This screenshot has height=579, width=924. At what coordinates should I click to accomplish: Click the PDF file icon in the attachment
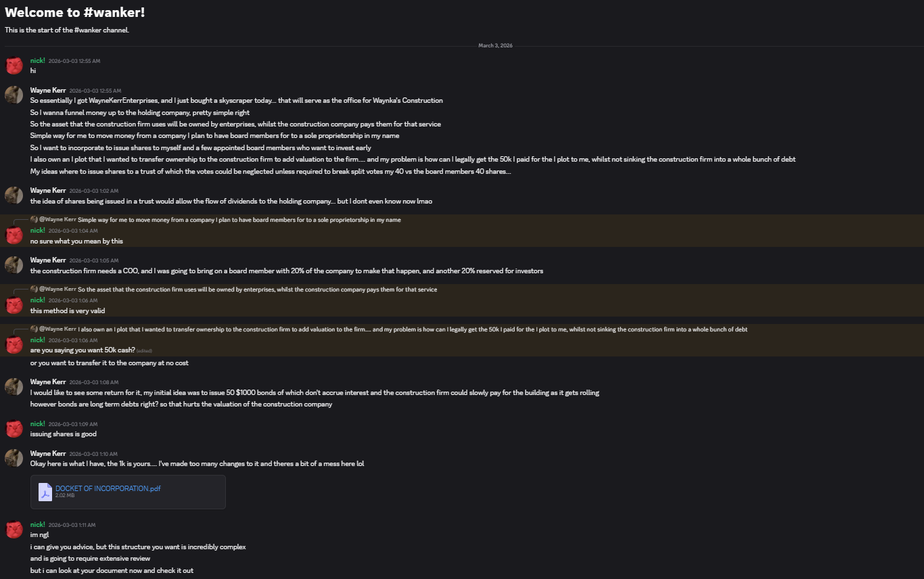[x=45, y=492]
